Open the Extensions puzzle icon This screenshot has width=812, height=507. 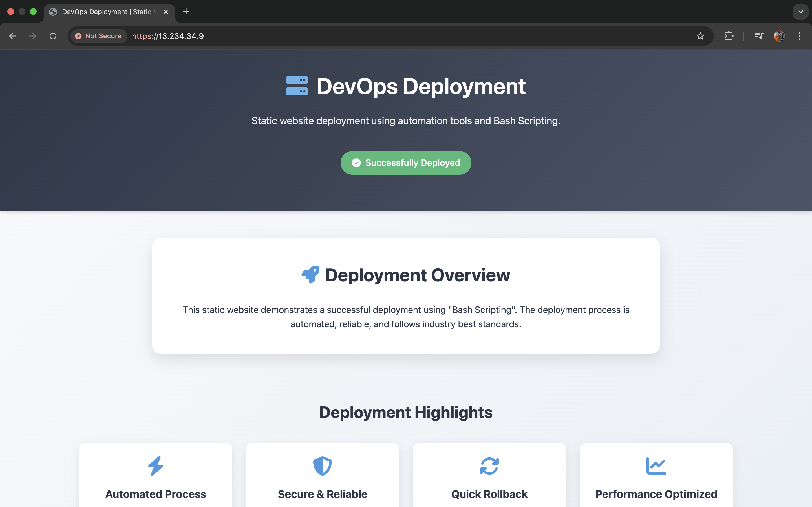pos(729,36)
